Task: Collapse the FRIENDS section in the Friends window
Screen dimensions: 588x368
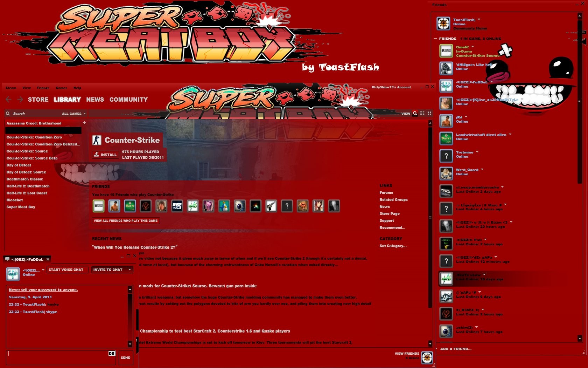Action: 435,39
